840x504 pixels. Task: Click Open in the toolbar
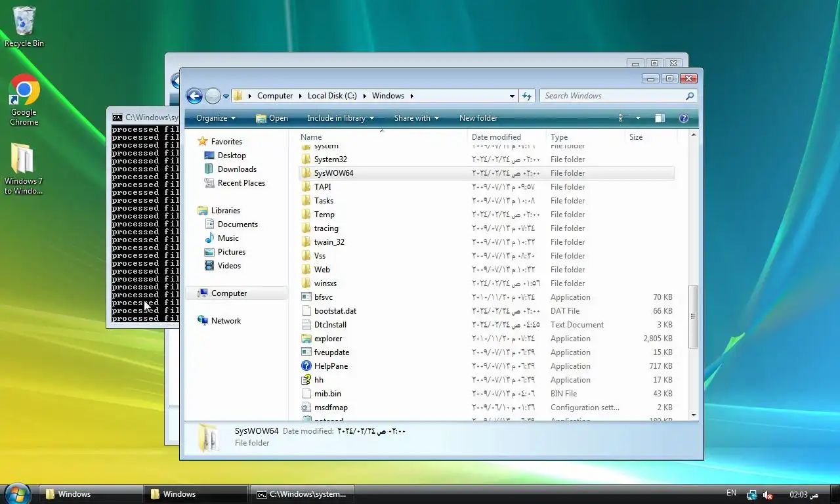272,118
